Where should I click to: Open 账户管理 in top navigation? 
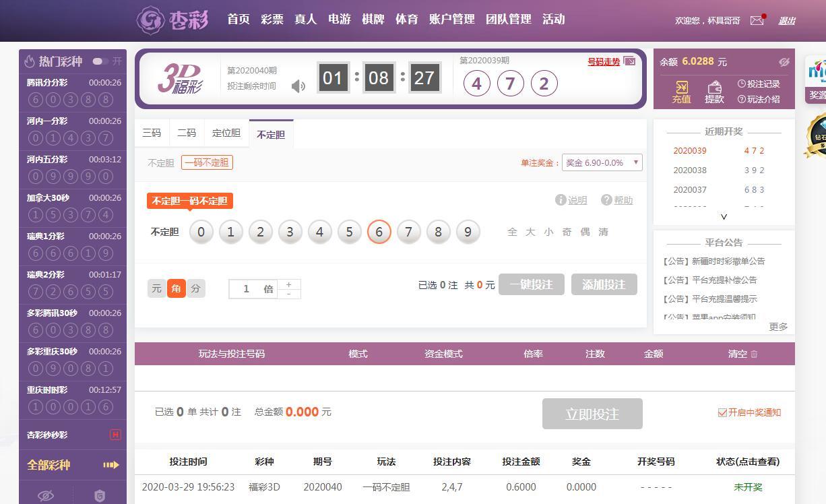click(x=452, y=20)
